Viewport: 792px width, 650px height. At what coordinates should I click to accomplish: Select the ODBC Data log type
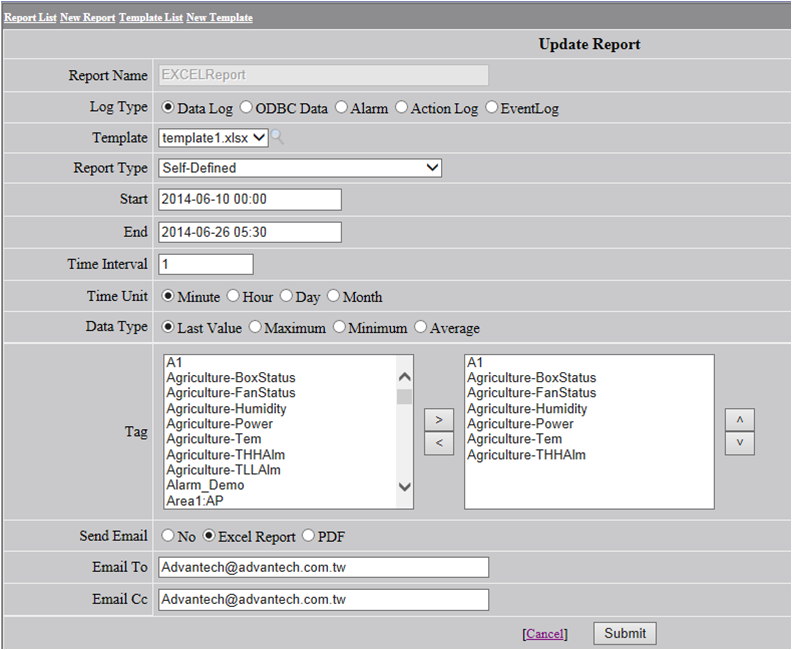(246, 107)
